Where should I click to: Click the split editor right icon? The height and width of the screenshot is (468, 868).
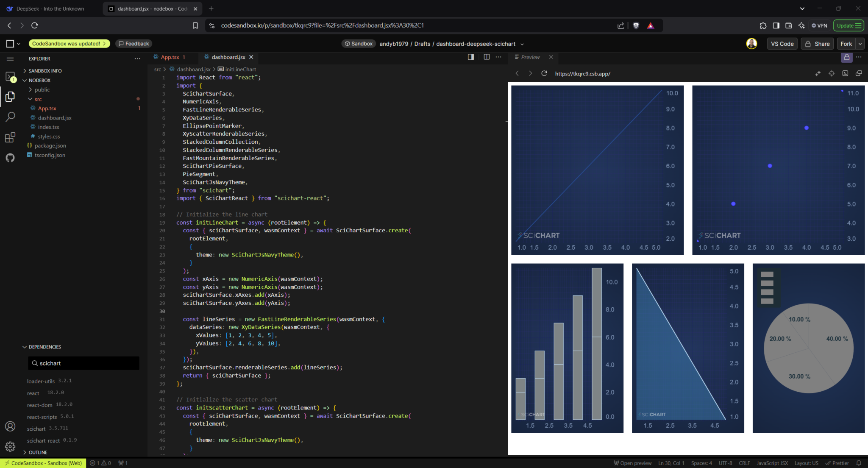(x=487, y=57)
